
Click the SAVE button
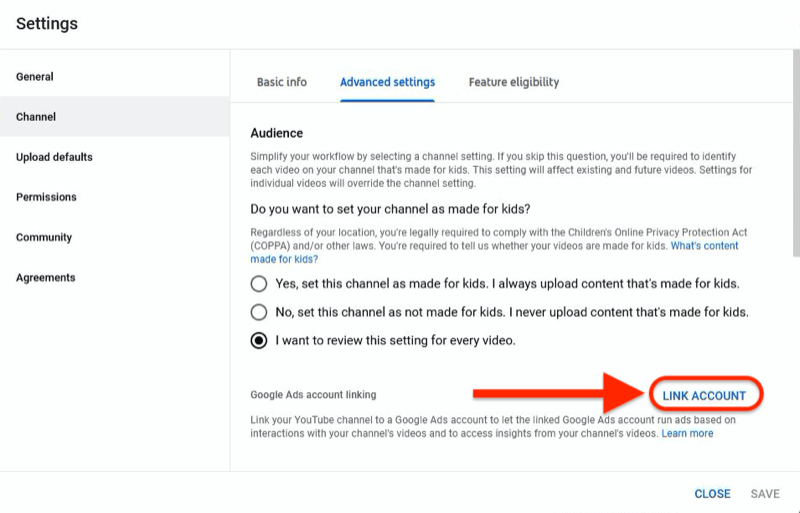pyautogui.click(x=765, y=494)
